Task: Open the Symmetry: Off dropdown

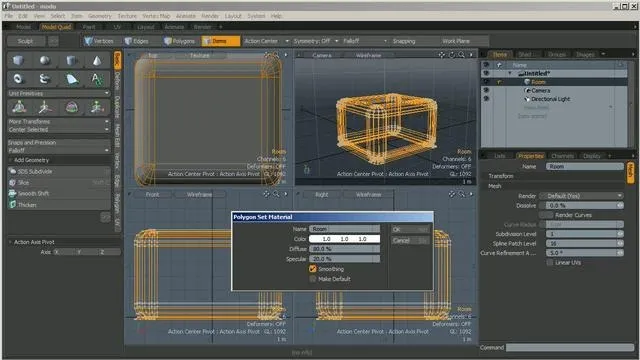Action: point(316,41)
